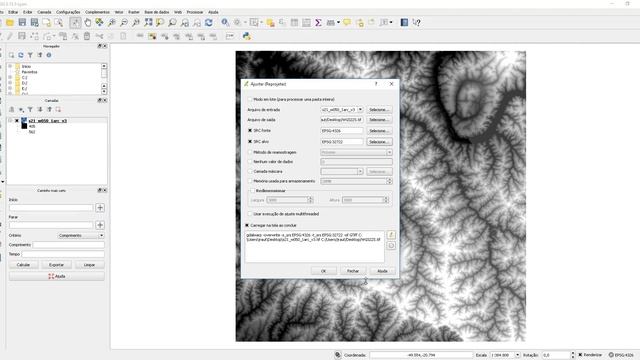Open project folder icon in toolbar
The width and height of the screenshot is (640, 360).
click(10, 22)
